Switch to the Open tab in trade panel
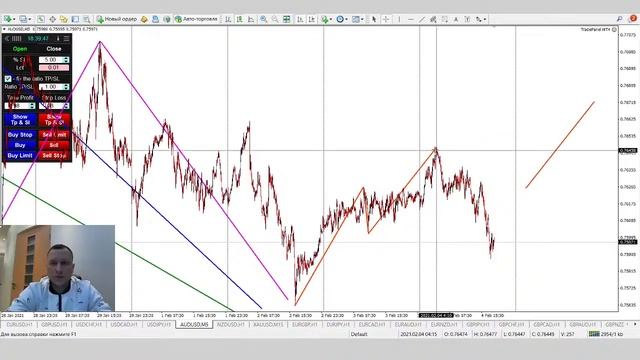 (x=20, y=49)
